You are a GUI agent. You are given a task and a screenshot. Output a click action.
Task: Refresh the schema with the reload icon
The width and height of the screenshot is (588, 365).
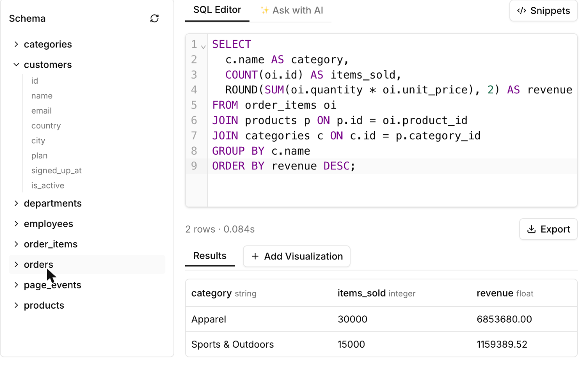(154, 19)
